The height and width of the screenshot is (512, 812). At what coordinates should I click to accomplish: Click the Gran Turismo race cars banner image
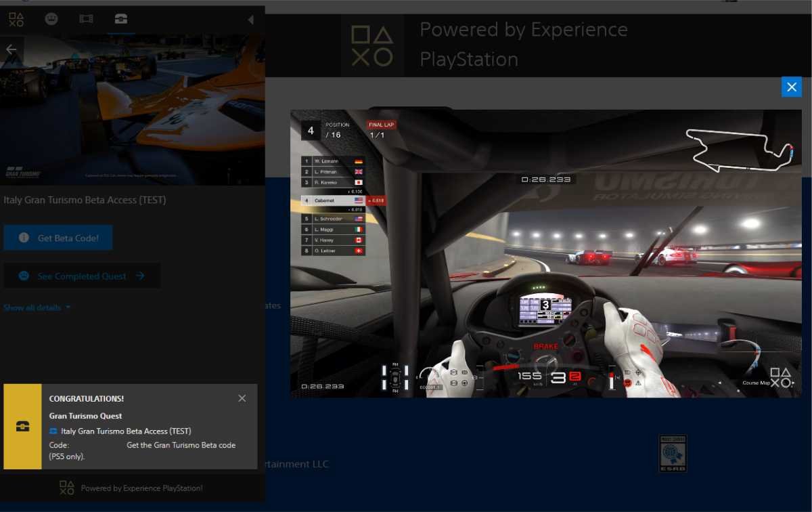[x=132, y=109]
